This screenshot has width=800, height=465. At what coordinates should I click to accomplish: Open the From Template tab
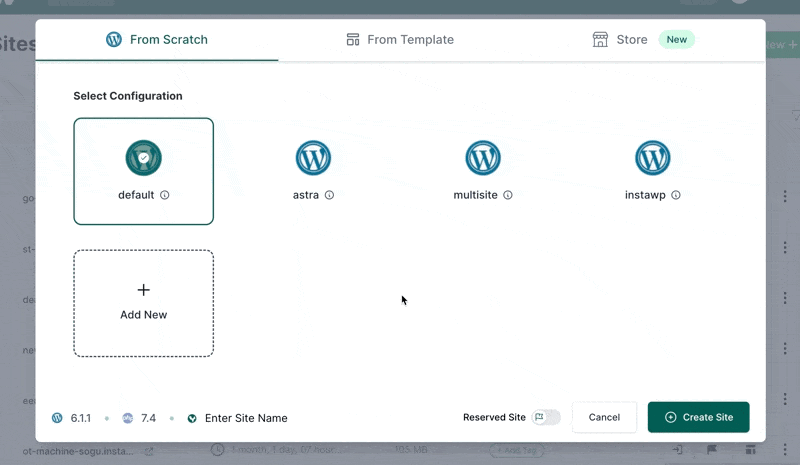click(400, 40)
